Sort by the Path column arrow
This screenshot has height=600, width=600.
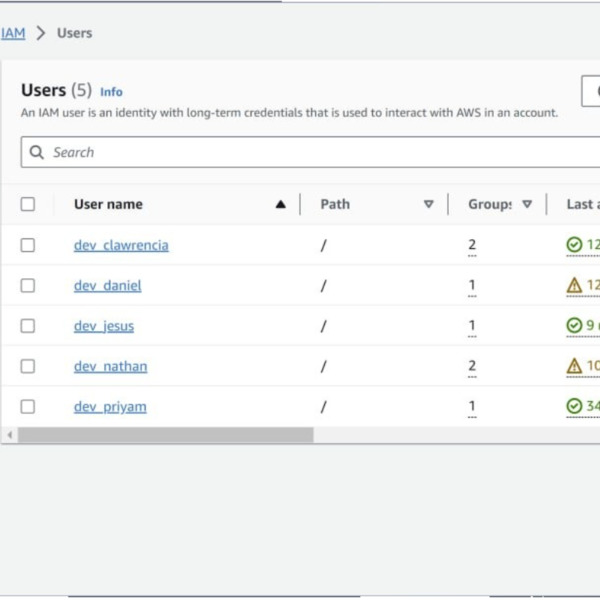[x=428, y=204]
